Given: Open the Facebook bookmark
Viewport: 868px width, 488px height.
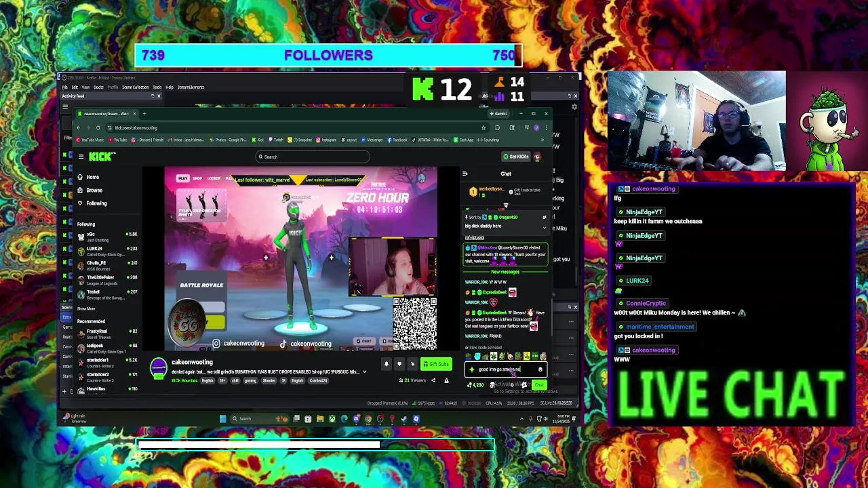Looking at the screenshot, I should [397, 140].
